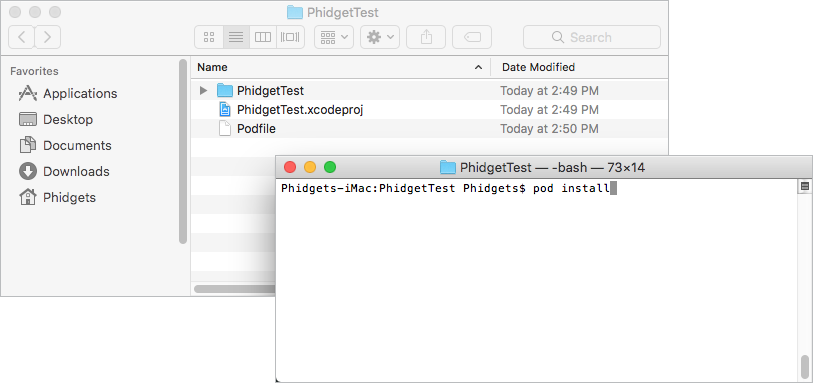Switch Finder to column view

click(263, 37)
